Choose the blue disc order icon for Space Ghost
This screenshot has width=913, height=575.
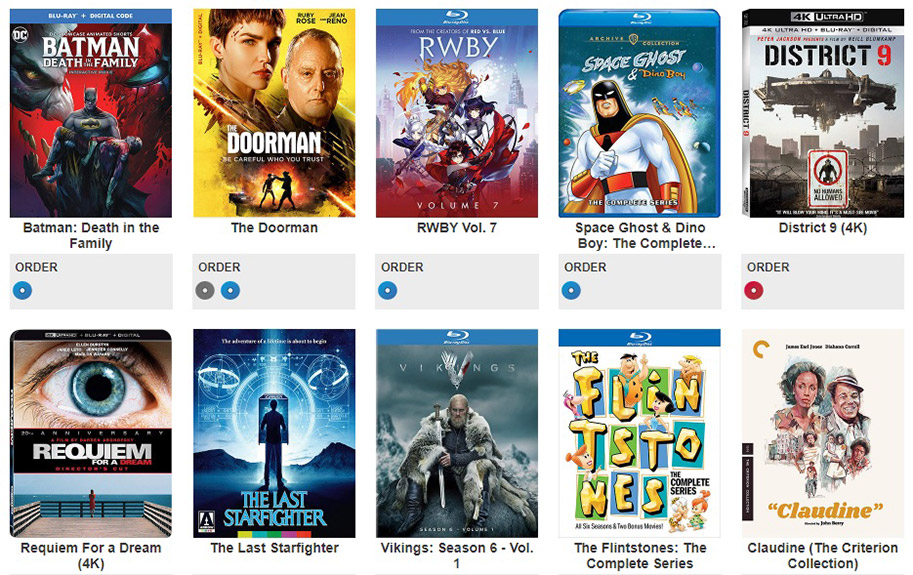[x=571, y=290]
